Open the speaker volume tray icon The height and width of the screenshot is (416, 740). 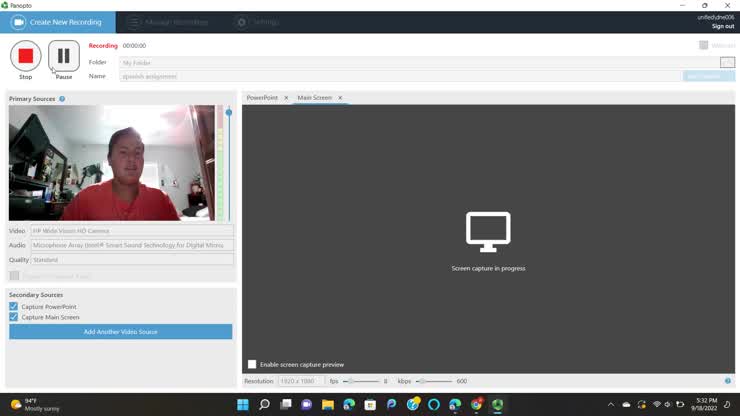667,405
